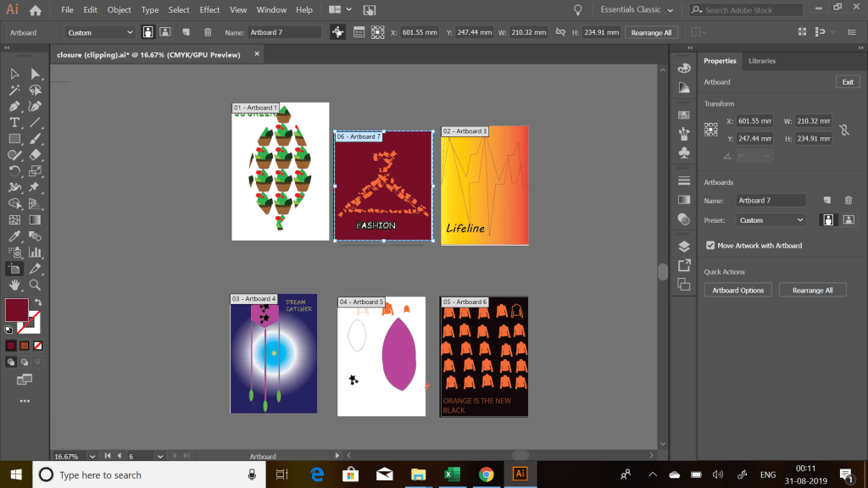This screenshot has width=868, height=488.
Task: Select the Zoom tool in toolbar
Action: [x=35, y=285]
